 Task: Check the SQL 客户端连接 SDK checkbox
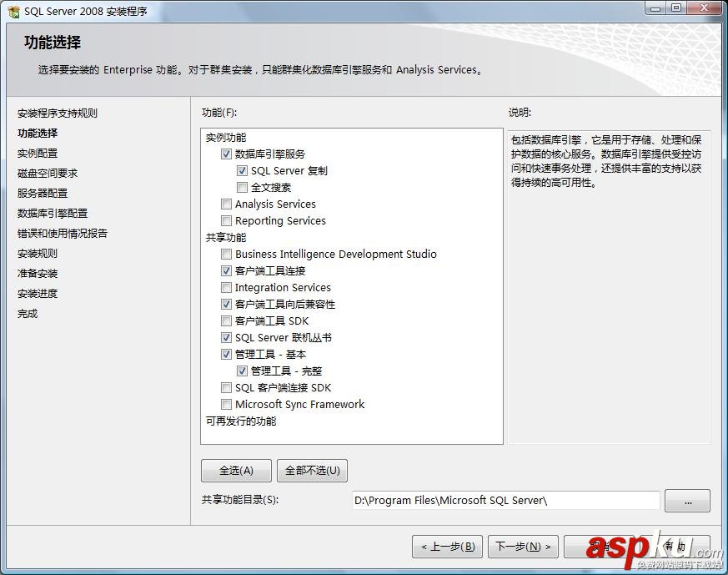coord(226,388)
